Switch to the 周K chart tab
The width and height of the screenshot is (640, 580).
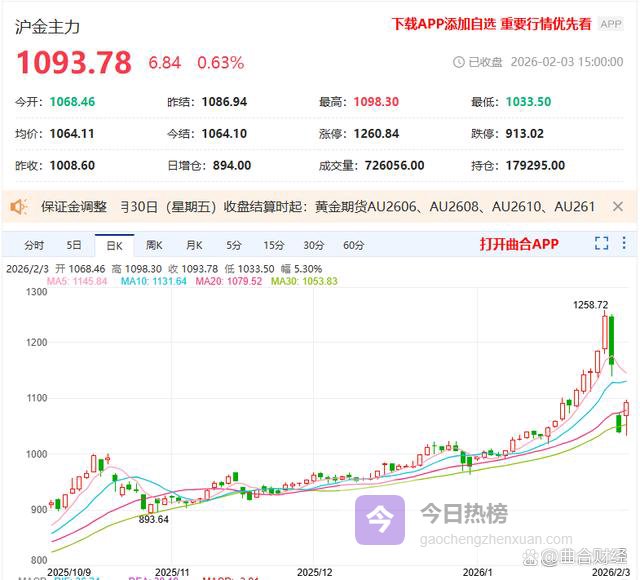153,245
